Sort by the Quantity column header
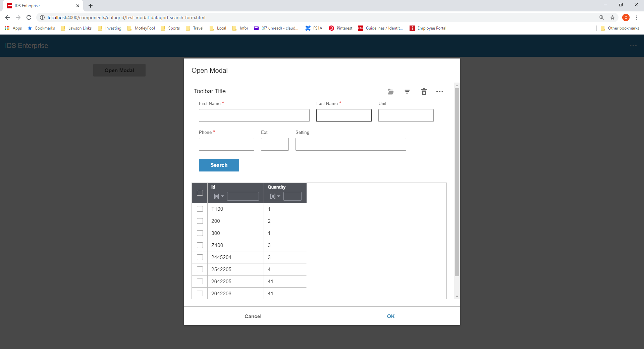The height and width of the screenshot is (349, 644). click(276, 187)
